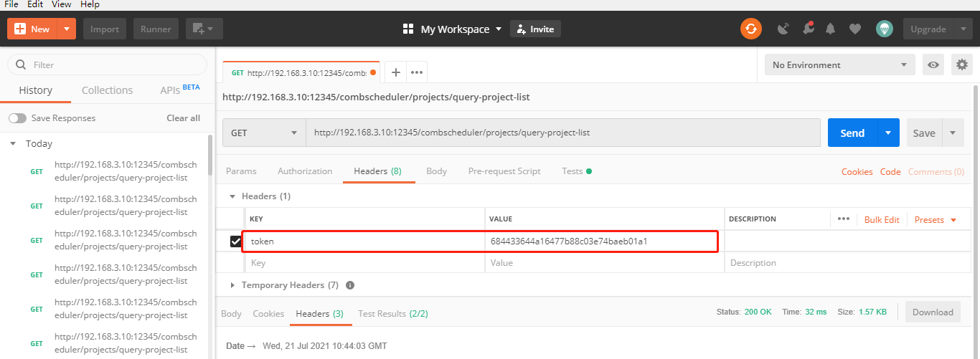980x359 pixels.
Task: Open manage environments gear
Action: click(961, 64)
